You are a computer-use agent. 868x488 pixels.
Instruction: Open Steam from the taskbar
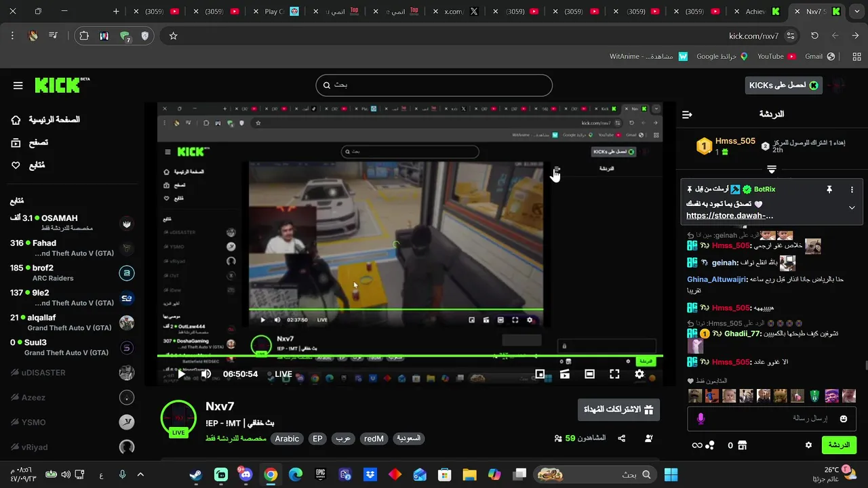[196, 474]
